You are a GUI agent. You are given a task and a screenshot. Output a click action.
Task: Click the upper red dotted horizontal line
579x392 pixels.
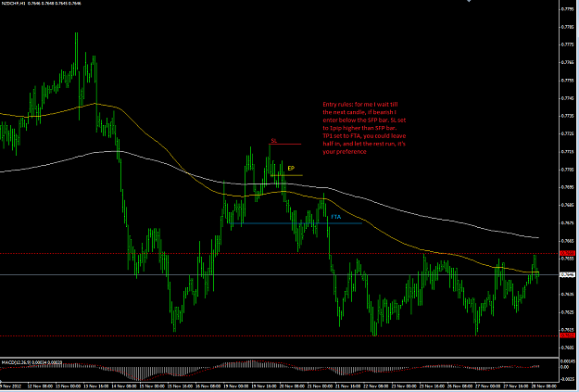pyautogui.click(x=280, y=253)
